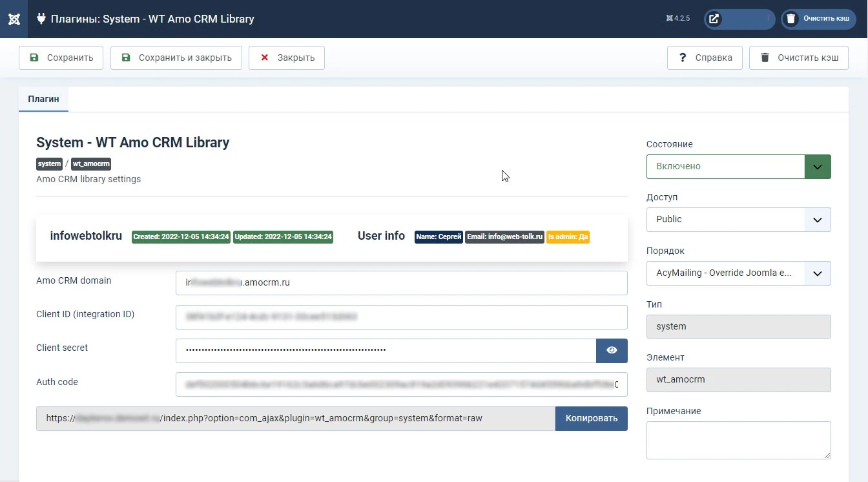Click the wt_amocrm element badge
Image resolution: width=868 pixels, height=482 pixels.
(x=91, y=163)
